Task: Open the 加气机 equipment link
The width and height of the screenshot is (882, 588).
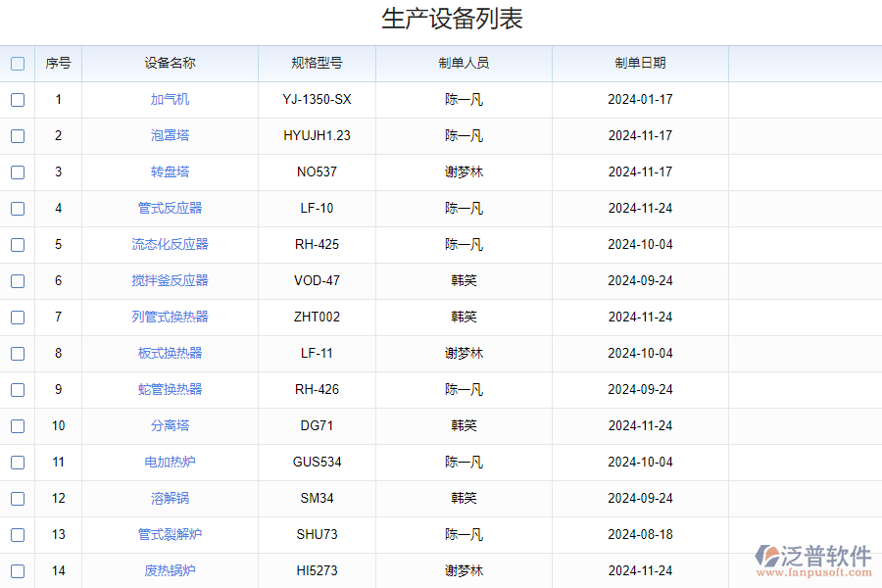Action: coord(170,100)
